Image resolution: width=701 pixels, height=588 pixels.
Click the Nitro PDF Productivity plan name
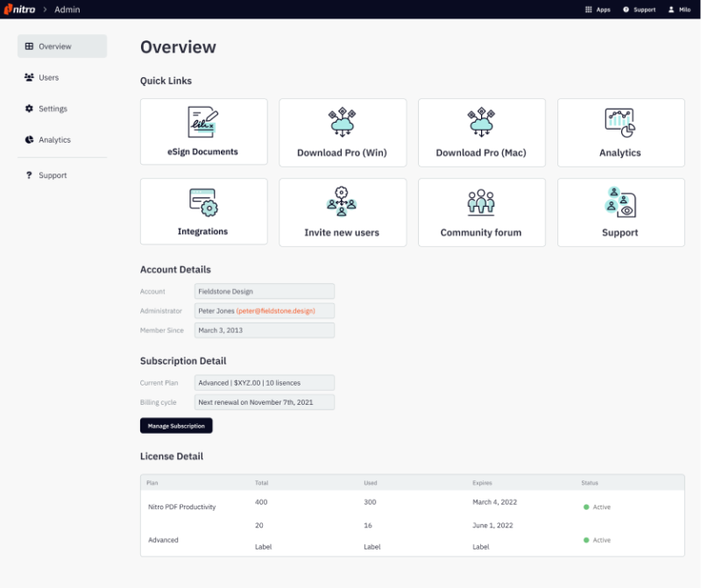(x=182, y=507)
